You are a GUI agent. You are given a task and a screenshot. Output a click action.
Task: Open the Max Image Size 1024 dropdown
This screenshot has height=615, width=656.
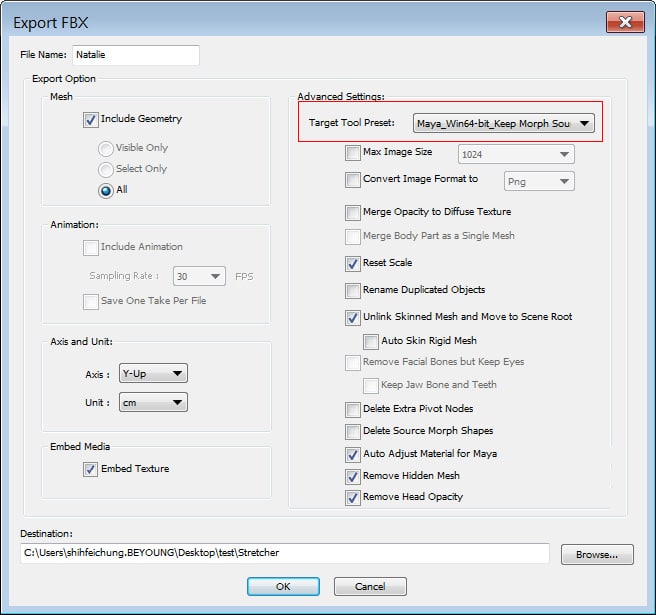pos(516,154)
